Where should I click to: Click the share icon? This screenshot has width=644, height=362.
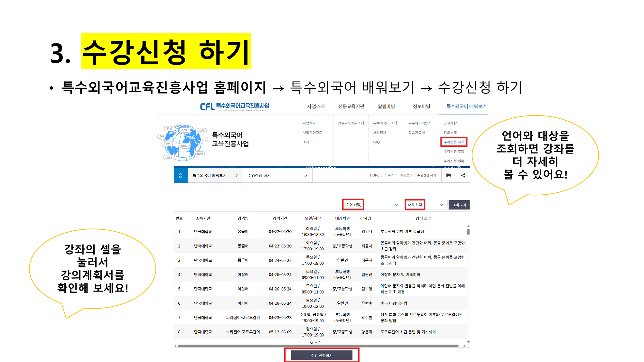pyautogui.click(x=463, y=175)
